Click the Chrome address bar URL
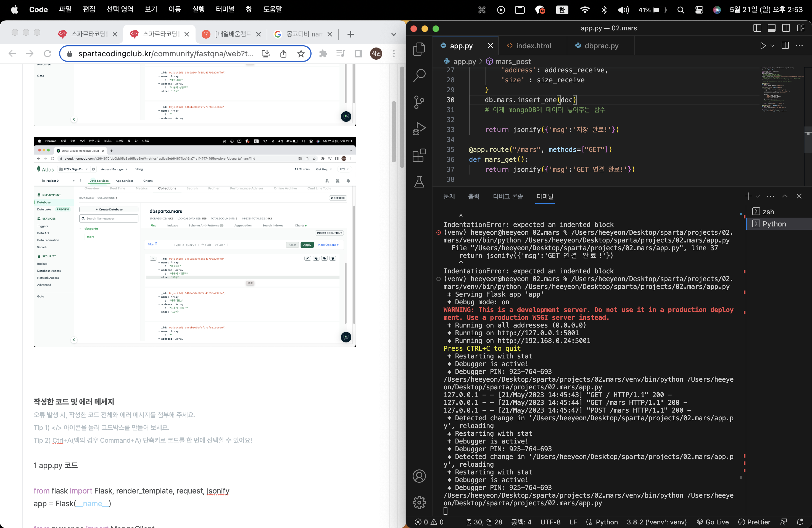Viewport: 812px width, 528px height. coord(166,54)
